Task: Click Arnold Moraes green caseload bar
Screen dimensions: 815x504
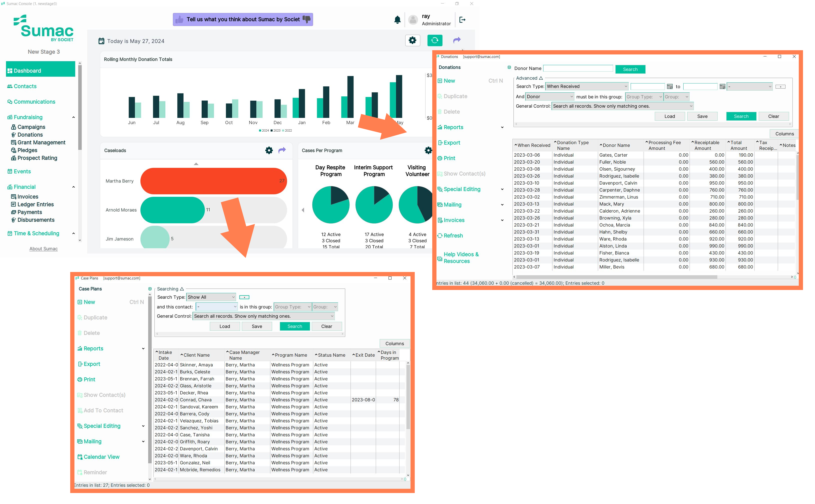Action: (172, 210)
